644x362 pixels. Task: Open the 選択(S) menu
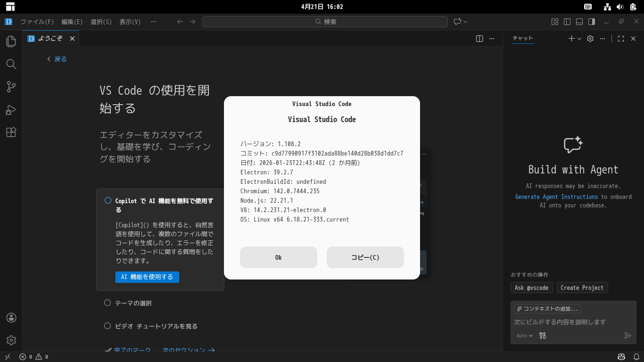(x=101, y=22)
